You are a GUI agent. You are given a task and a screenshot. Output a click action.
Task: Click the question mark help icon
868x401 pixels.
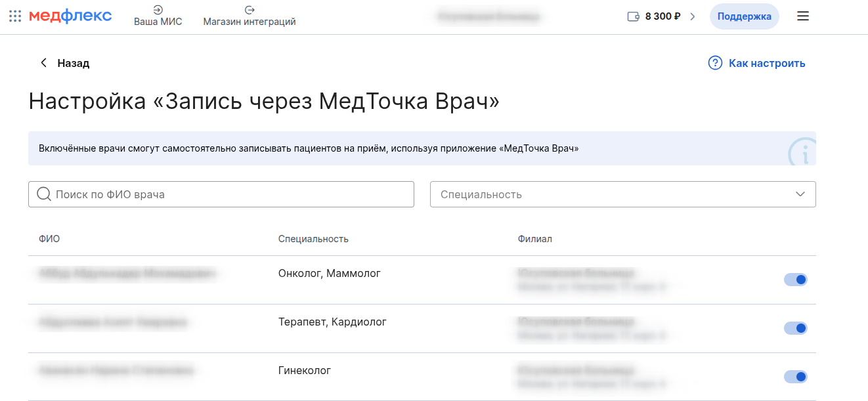pos(715,63)
